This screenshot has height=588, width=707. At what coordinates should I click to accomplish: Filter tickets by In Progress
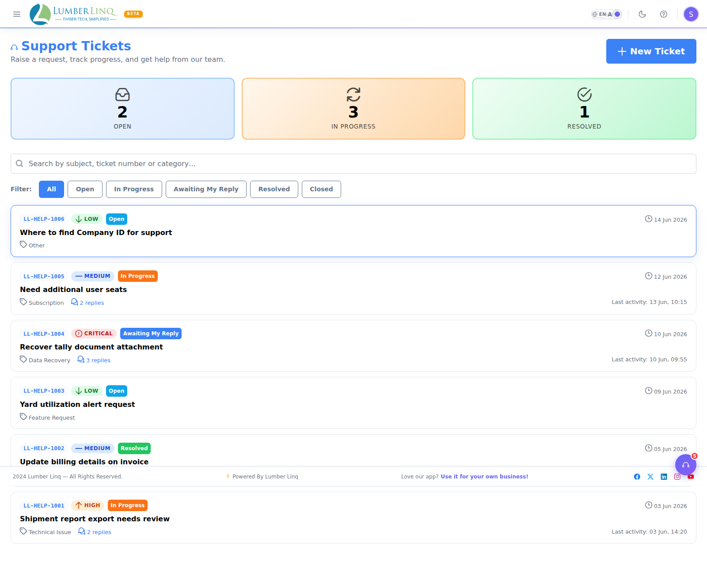click(134, 189)
